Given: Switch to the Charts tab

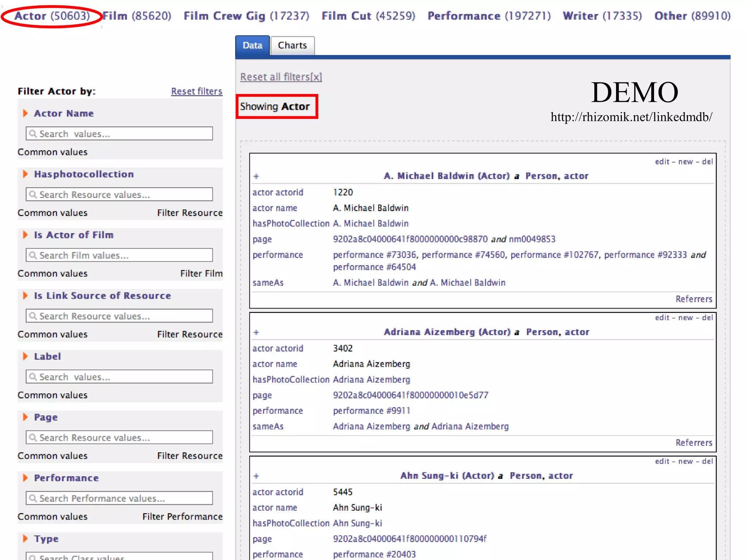Looking at the screenshot, I should point(292,46).
